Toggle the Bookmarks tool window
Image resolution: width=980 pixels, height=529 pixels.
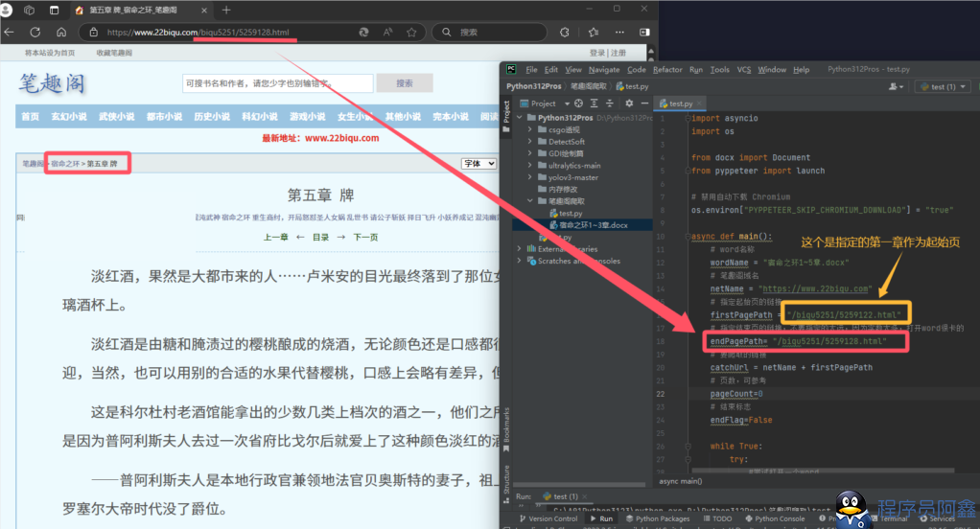point(506,429)
